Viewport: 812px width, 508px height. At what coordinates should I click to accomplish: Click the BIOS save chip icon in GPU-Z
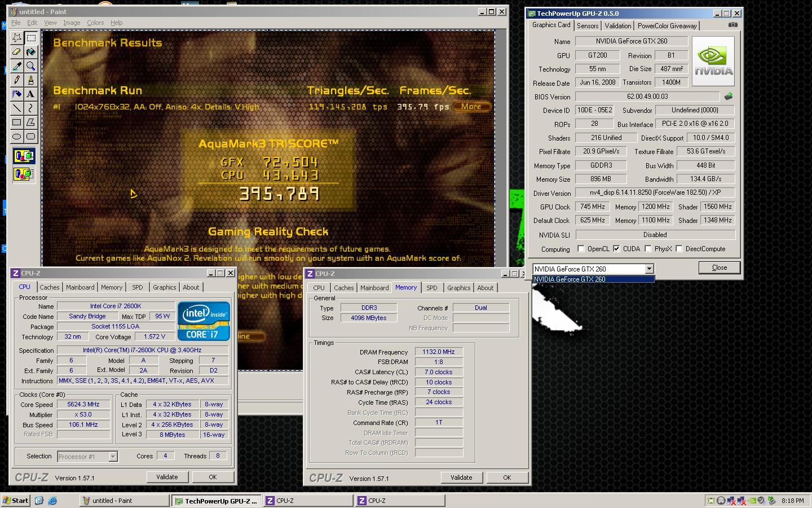click(729, 97)
